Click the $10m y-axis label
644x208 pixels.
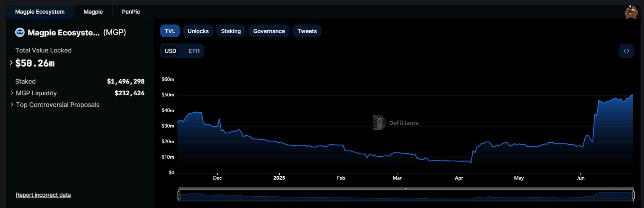coord(168,157)
